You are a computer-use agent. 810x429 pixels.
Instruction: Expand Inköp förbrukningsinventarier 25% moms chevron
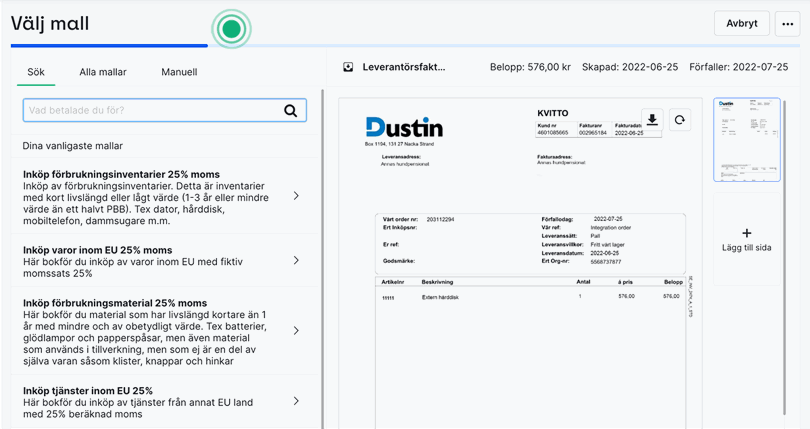click(296, 196)
